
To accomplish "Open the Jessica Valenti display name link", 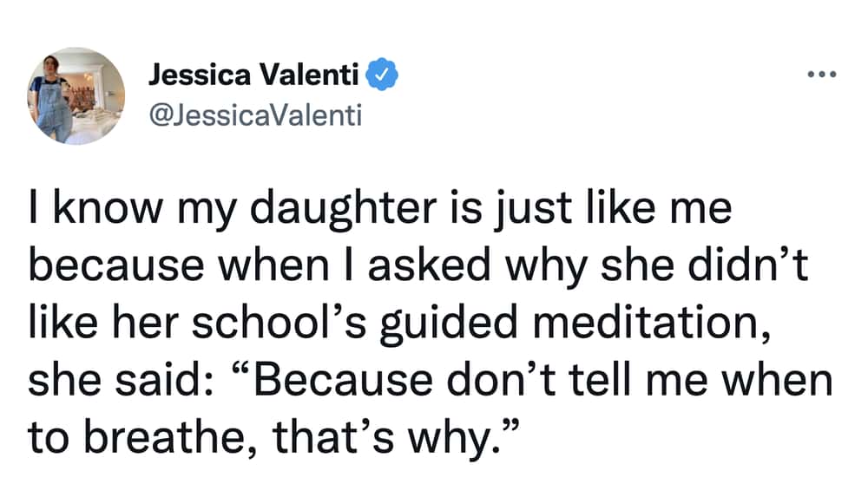I will point(253,75).
